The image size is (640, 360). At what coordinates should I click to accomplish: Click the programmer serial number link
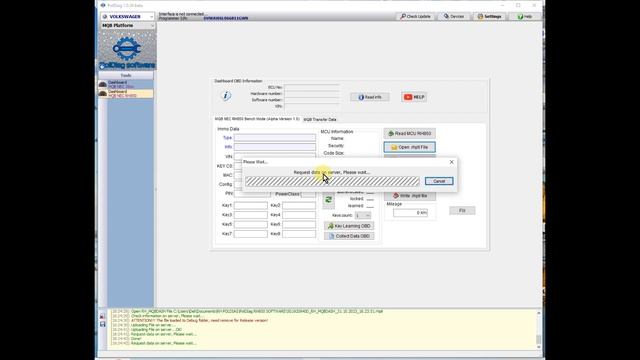(x=226, y=18)
